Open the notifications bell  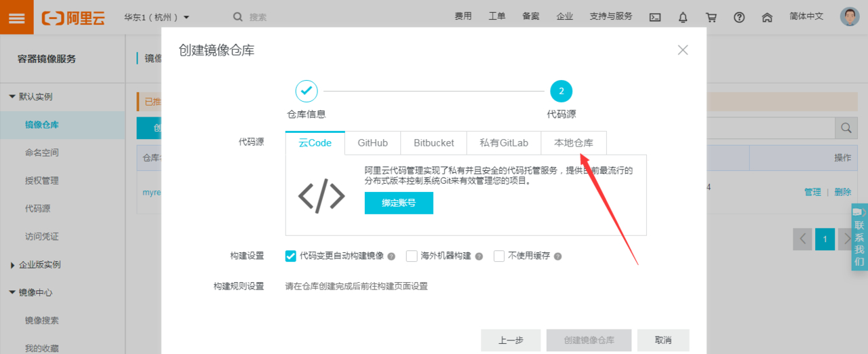tap(683, 18)
